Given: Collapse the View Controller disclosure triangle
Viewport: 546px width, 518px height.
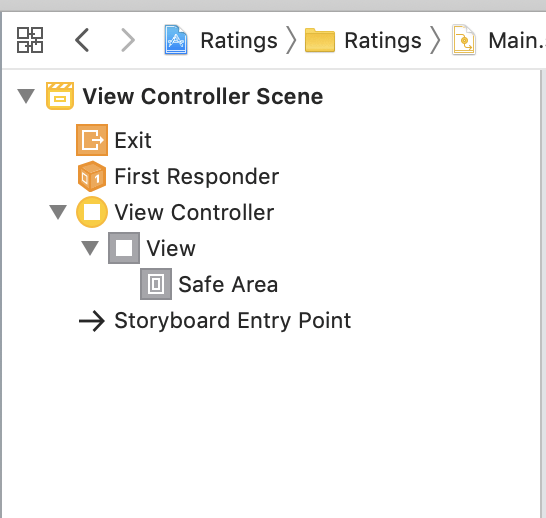Looking at the screenshot, I should [x=58, y=212].
